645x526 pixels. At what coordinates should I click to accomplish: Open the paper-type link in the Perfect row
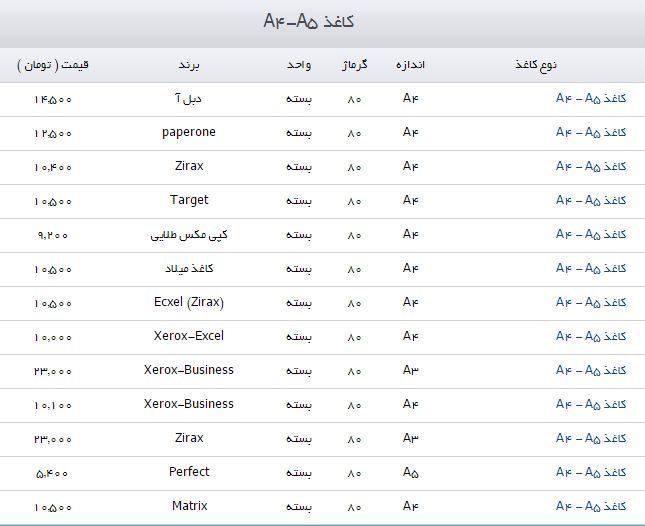tap(591, 473)
